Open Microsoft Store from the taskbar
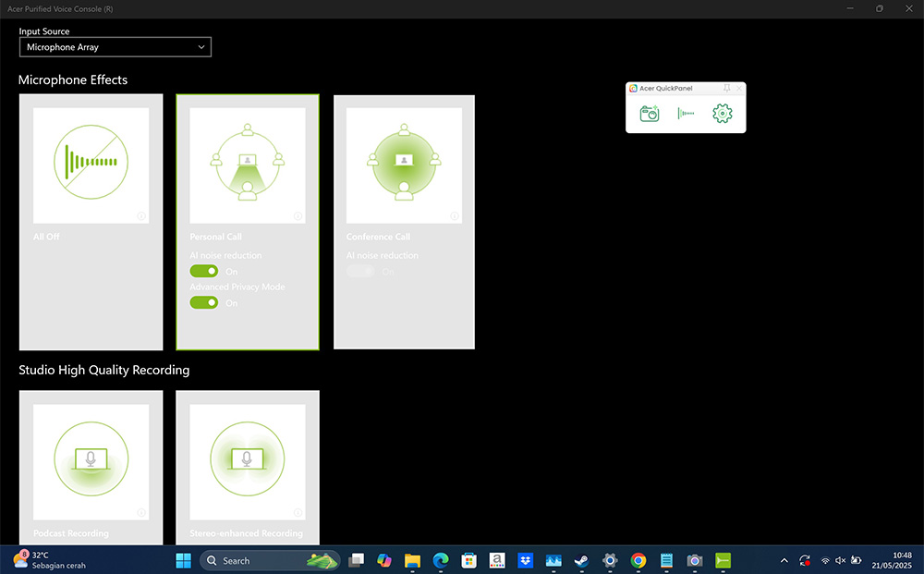Viewport: 924px width, 574px height. pyautogui.click(x=469, y=560)
